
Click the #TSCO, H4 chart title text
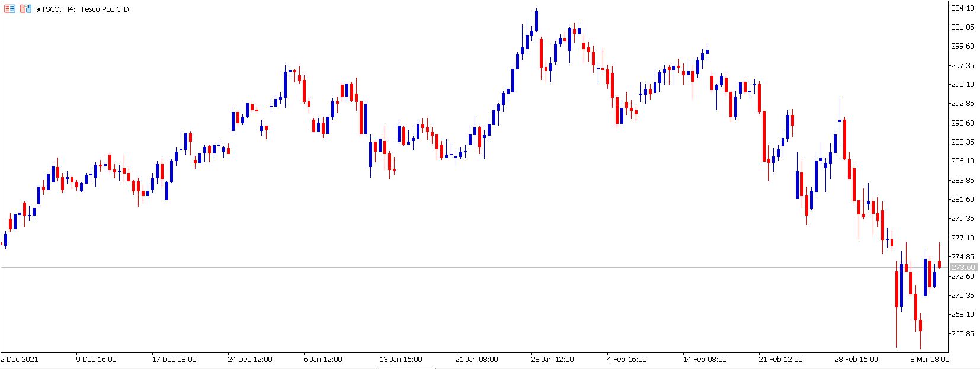click(x=56, y=9)
